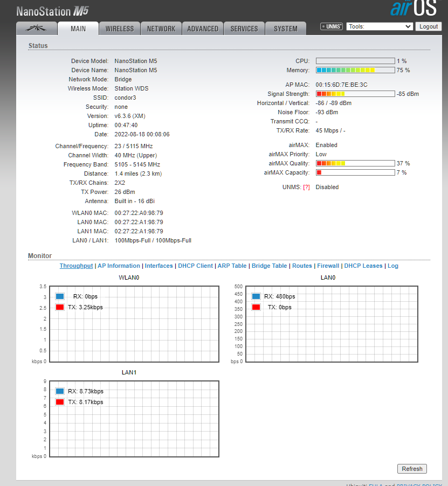This screenshot has width=448, height=486.
Task: View the DHCP Leases link
Action: [363, 266]
